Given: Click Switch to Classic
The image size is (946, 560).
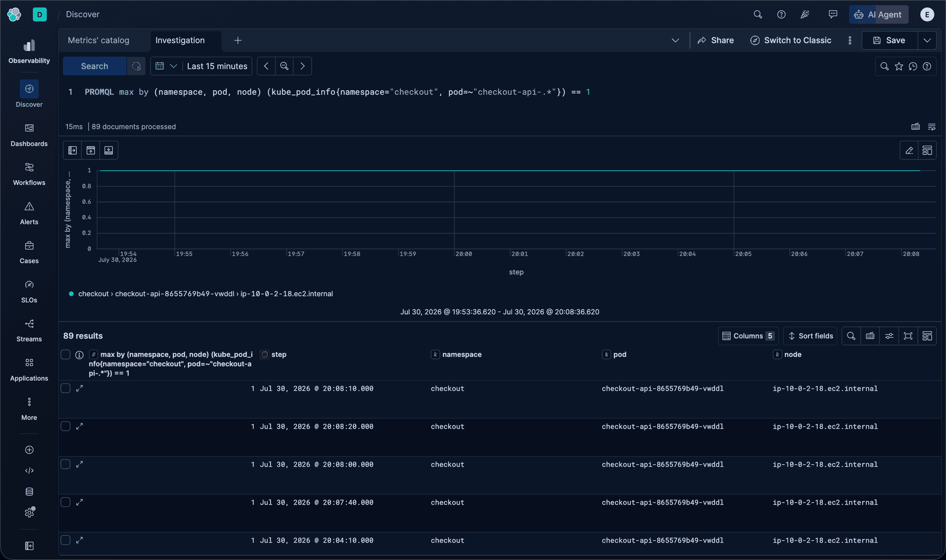Looking at the screenshot, I should pos(790,40).
